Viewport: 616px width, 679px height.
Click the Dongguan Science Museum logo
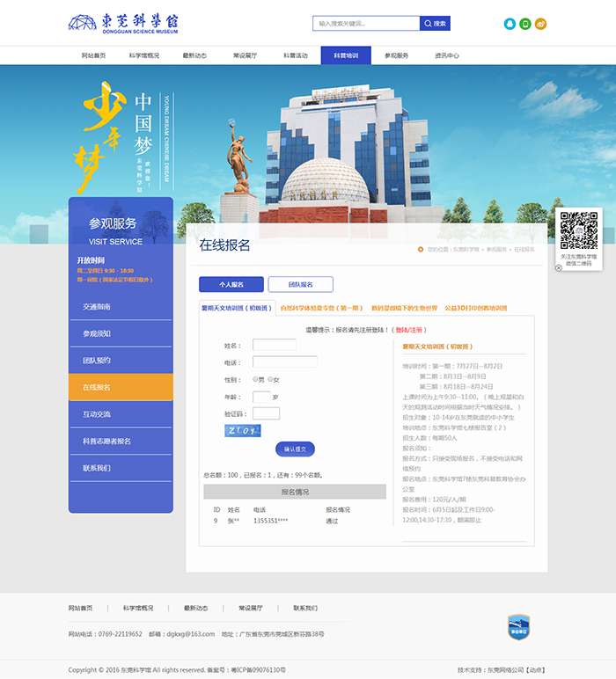click(123, 24)
